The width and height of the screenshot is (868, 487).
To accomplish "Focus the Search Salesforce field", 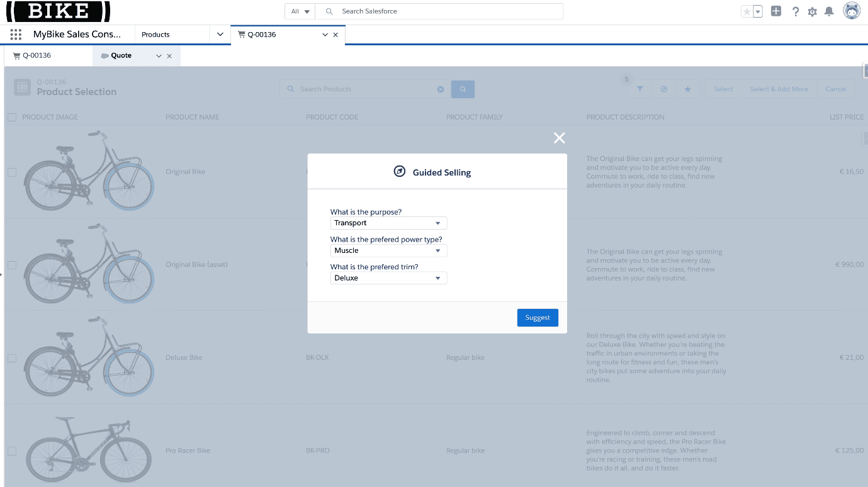I will (439, 11).
